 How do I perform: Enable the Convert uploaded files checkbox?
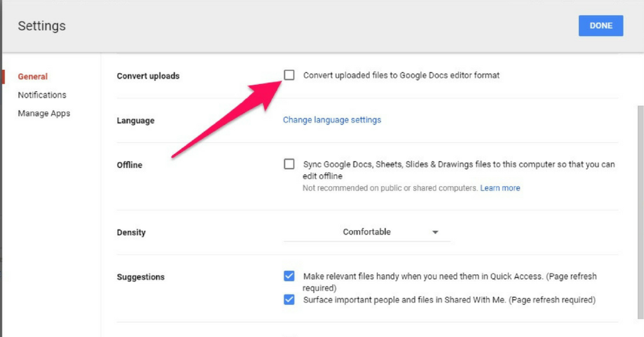[x=289, y=75]
